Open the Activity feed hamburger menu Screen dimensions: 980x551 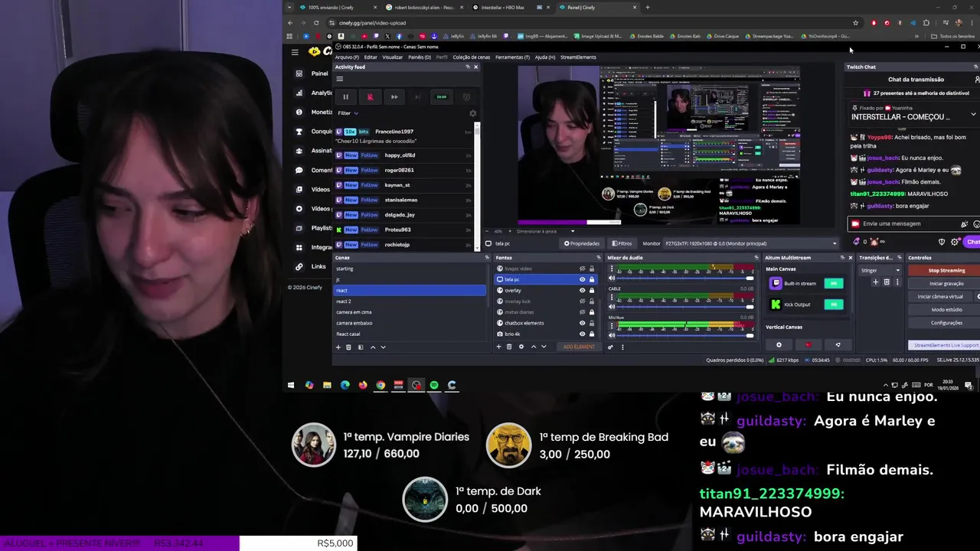point(339,78)
